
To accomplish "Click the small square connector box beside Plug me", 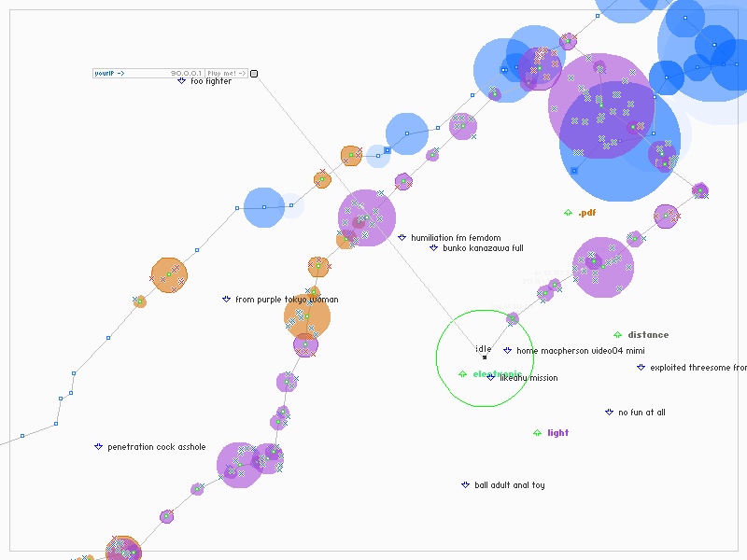I will (x=254, y=73).
